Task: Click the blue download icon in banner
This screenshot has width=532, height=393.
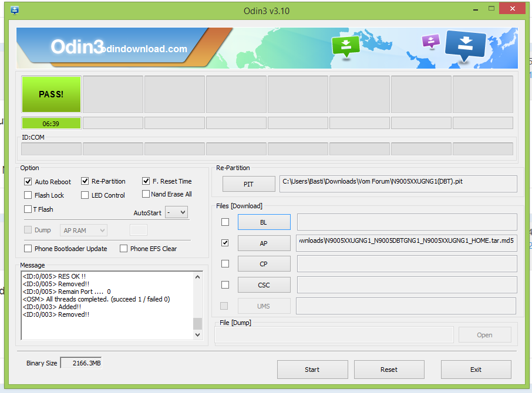Action: (466, 45)
